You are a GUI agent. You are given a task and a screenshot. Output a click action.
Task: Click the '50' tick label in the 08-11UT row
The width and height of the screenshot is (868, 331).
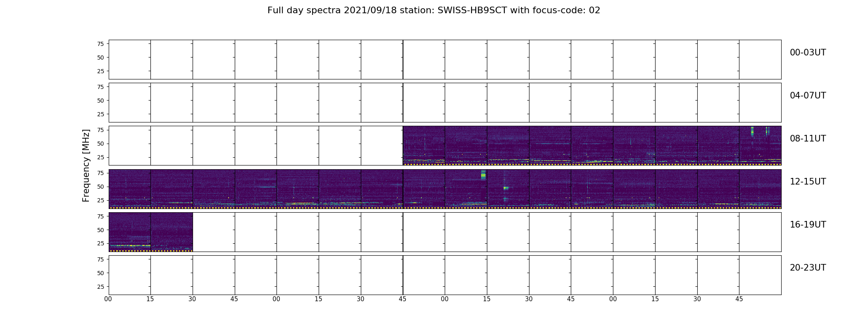coord(100,144)
